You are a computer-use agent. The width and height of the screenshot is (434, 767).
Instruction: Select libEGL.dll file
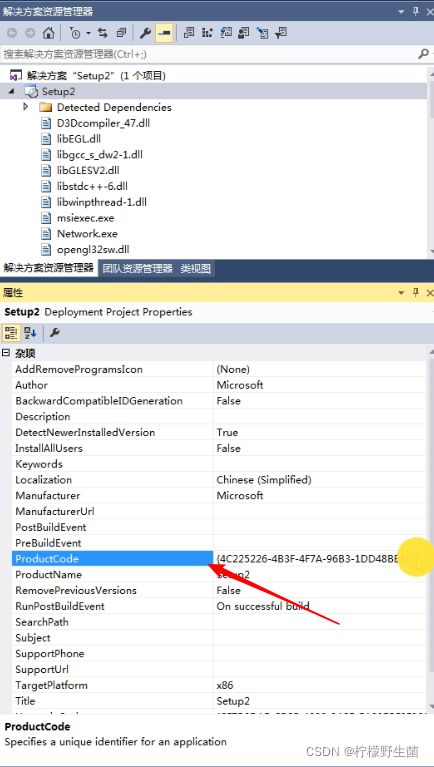[79, 139]
